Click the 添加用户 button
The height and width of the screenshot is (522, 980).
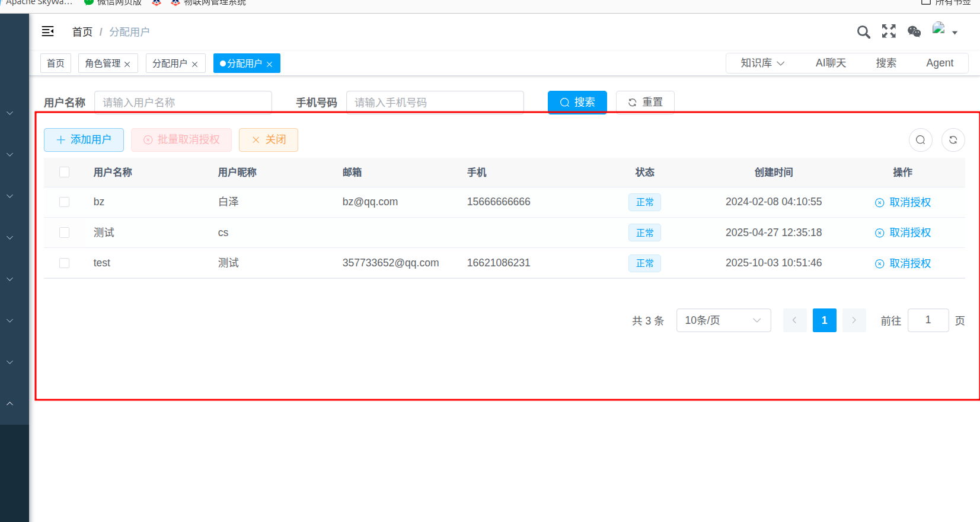pos(84,140)
